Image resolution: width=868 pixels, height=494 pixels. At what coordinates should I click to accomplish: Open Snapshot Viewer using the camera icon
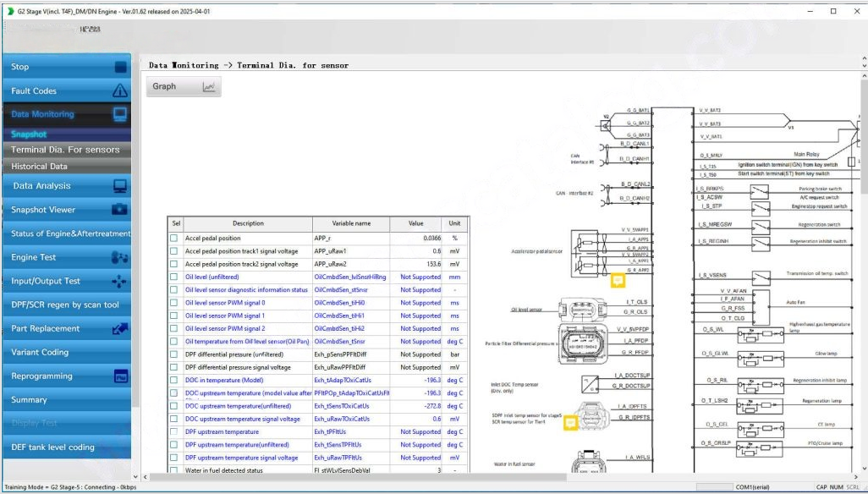pos(120,210)
